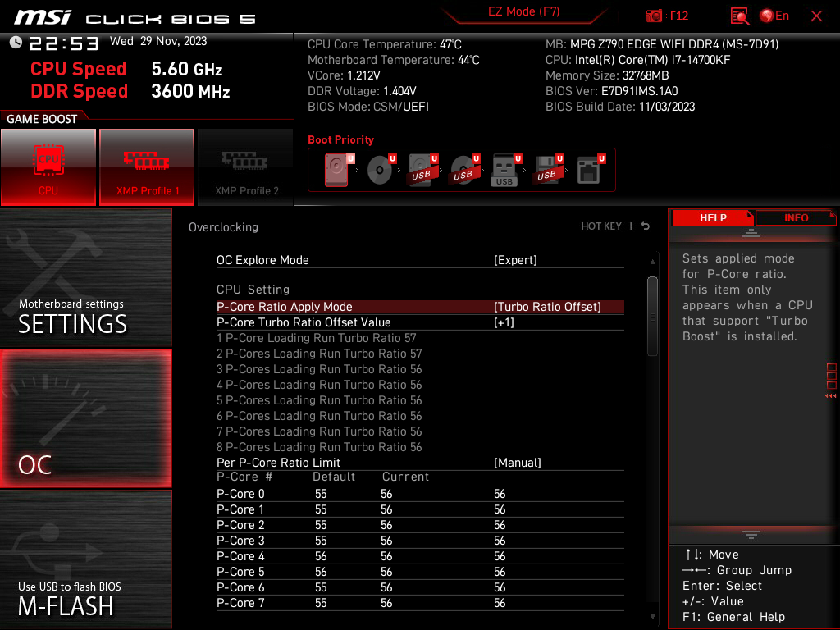Viewport: 840px width, 630px height.
Task: Select the hard disk boot device icon
Action: tap(339, 170)
